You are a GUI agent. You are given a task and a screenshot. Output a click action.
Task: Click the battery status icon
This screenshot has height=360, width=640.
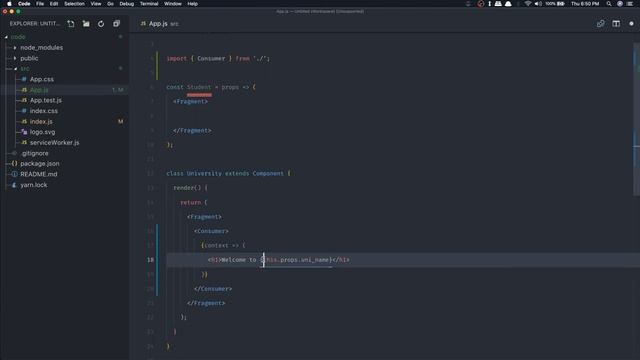tap(561, 4)
